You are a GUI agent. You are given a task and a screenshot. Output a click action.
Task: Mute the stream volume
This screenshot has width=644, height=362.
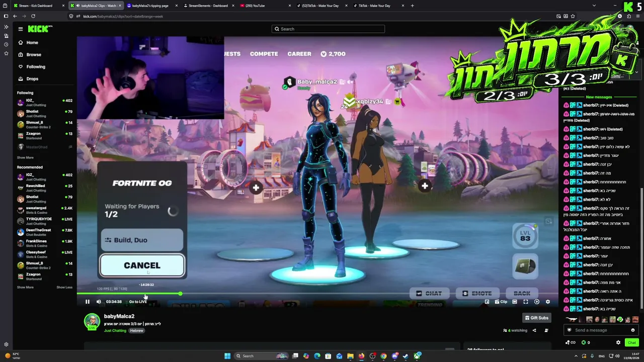[x=99, y=302]
